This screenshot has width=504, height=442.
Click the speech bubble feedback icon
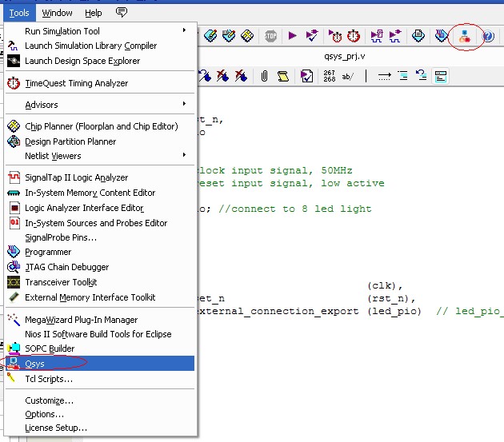121,12
